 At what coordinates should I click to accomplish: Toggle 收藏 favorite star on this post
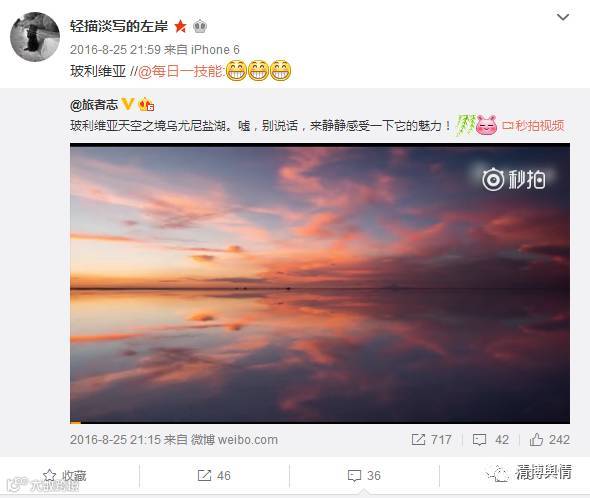point(65,476)
